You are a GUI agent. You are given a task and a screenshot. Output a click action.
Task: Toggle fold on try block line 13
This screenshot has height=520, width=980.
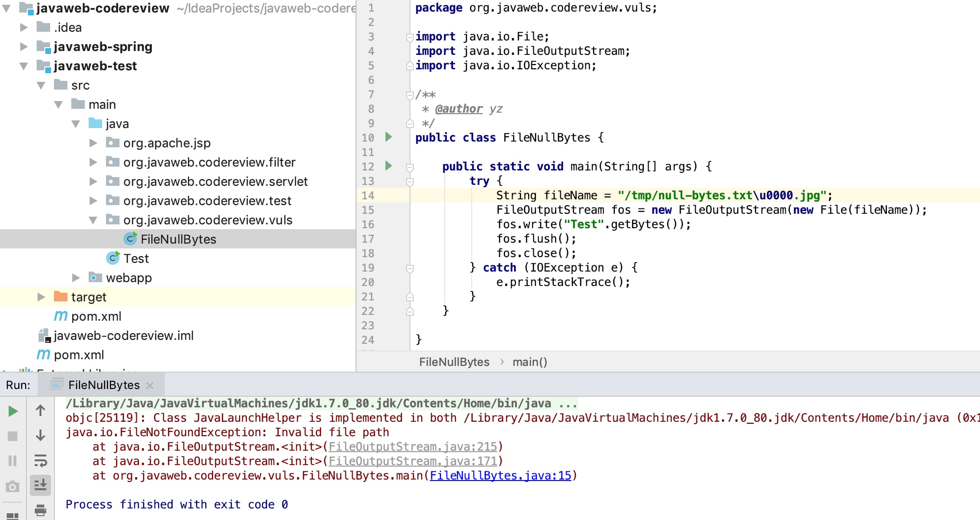(410, 182)
